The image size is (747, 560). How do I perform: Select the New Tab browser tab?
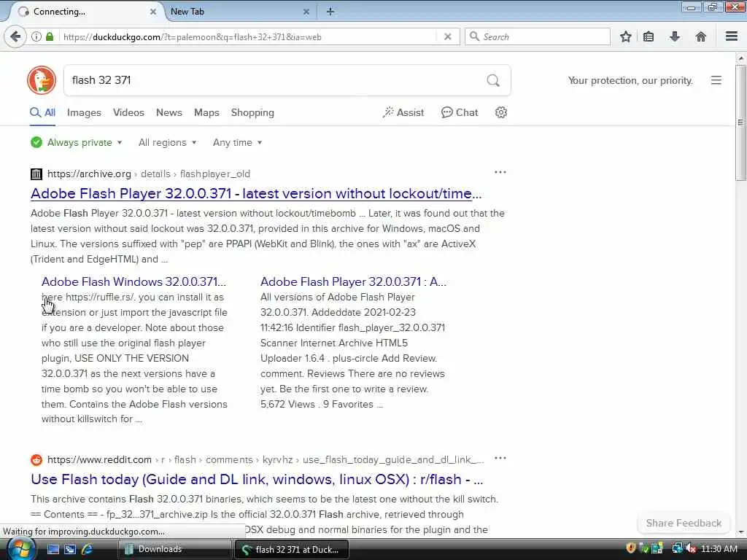click(239, 12)
